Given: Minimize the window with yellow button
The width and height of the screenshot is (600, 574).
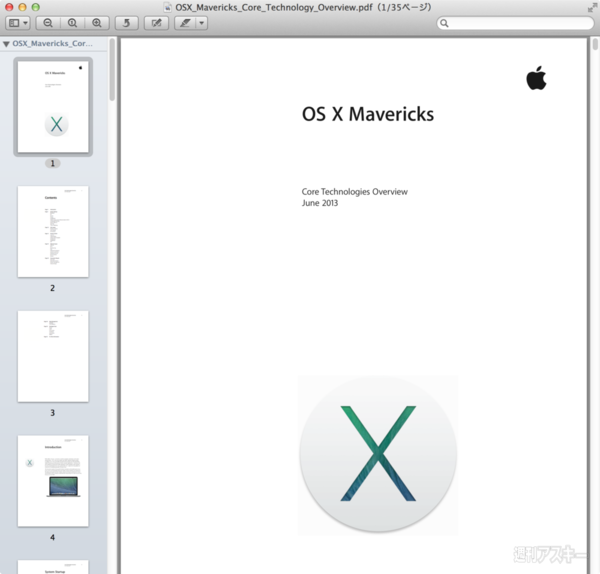Looking at the screenshot, I should [23, 7].
